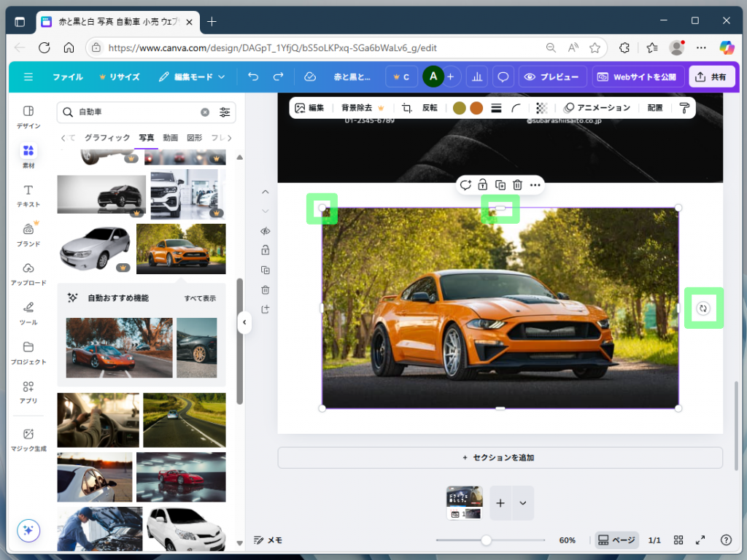Click the Webサイトを公開 button
The height and width of the screenshot is (560, 747).
638,76
